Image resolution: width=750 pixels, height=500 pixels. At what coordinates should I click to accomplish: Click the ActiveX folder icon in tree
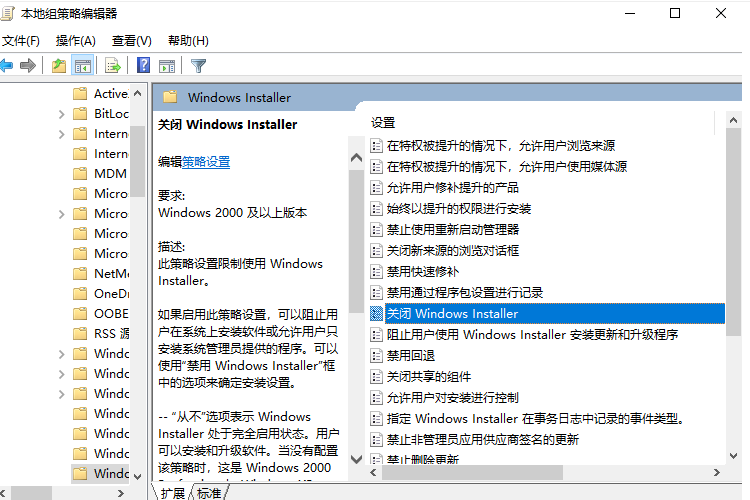pos(80,93)
